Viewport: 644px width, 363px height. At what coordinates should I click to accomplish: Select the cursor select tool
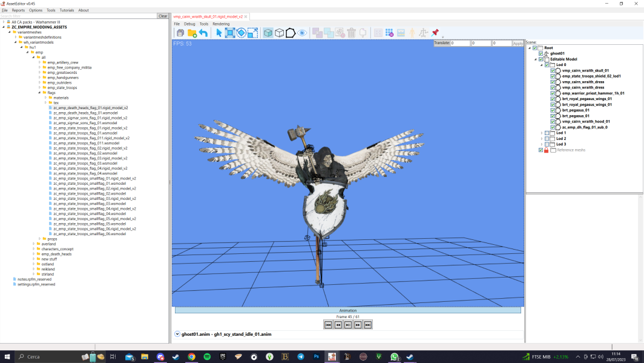(x=219, y=33)
